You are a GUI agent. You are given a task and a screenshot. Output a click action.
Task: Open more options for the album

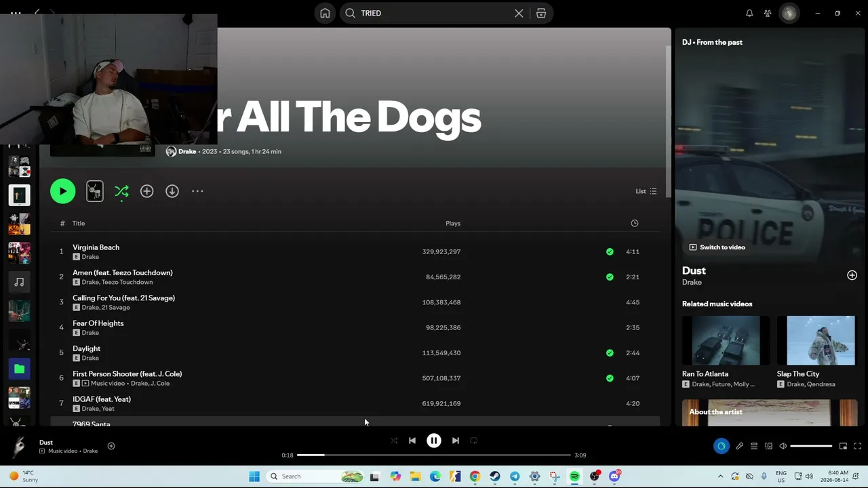coord(197,191)
